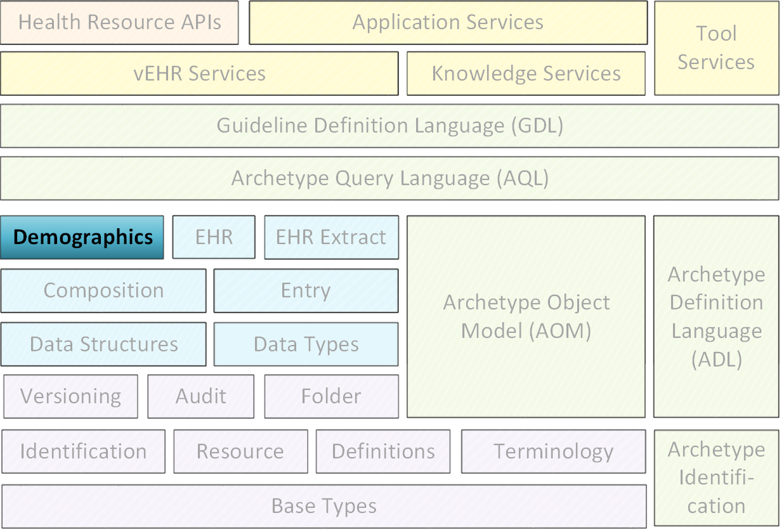Select Archetype Query Language (AQL) bar

[389, 178]
